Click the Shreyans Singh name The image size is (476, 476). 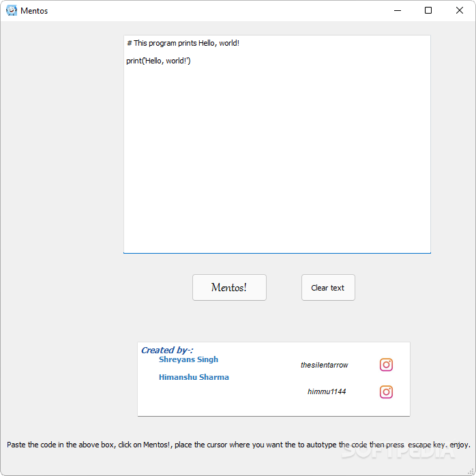(188, 359)
